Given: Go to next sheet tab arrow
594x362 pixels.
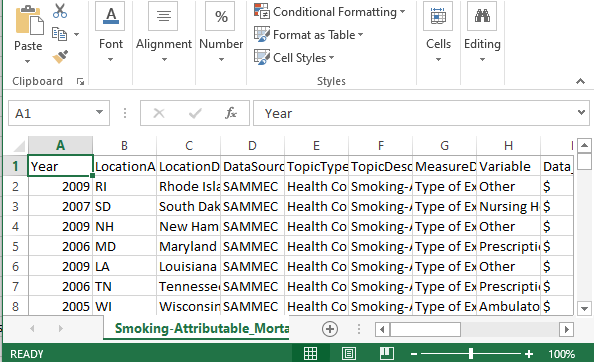Looking at the screenshot, I should [x=61, y=328].
